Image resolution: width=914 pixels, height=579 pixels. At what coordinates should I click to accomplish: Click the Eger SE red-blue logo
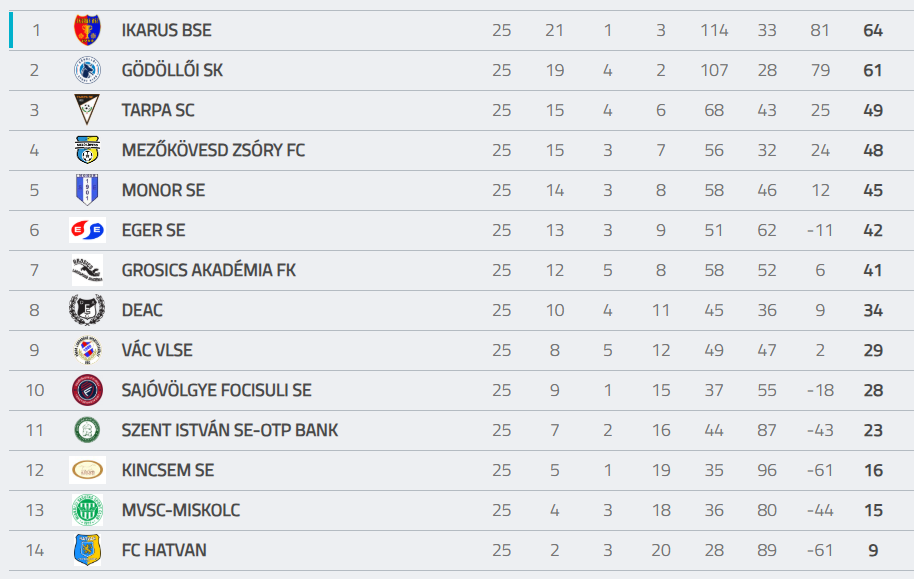pos(87,230)
